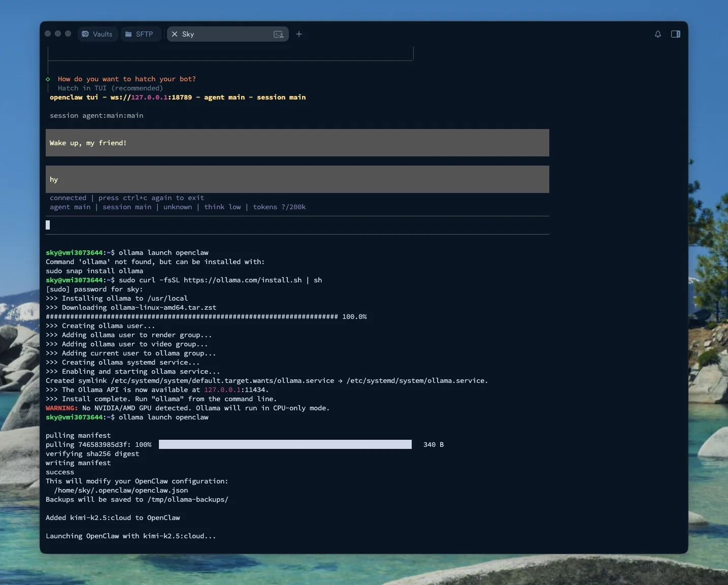Click '/home/sky/.openclaw/openclaw.json' path

(121, 490)
